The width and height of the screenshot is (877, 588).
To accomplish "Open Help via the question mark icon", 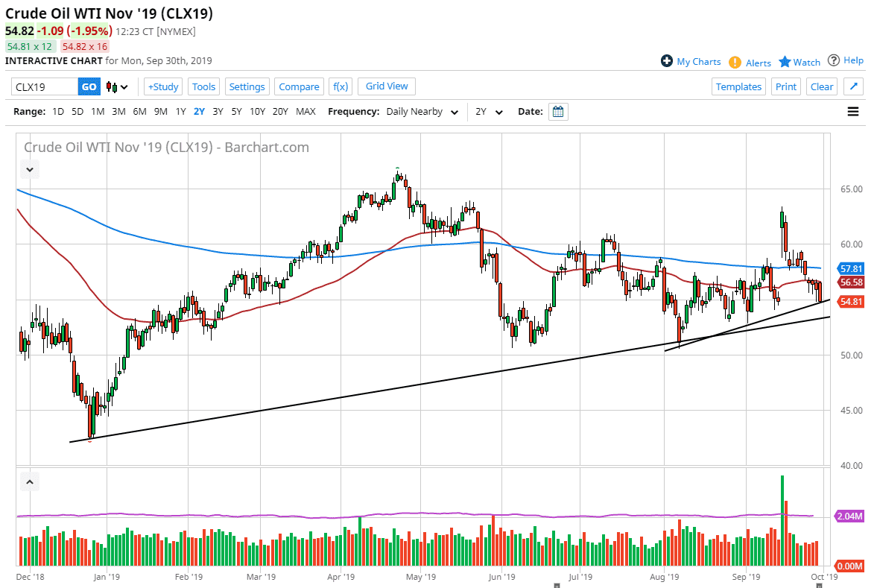I will (x=834, y=61).
